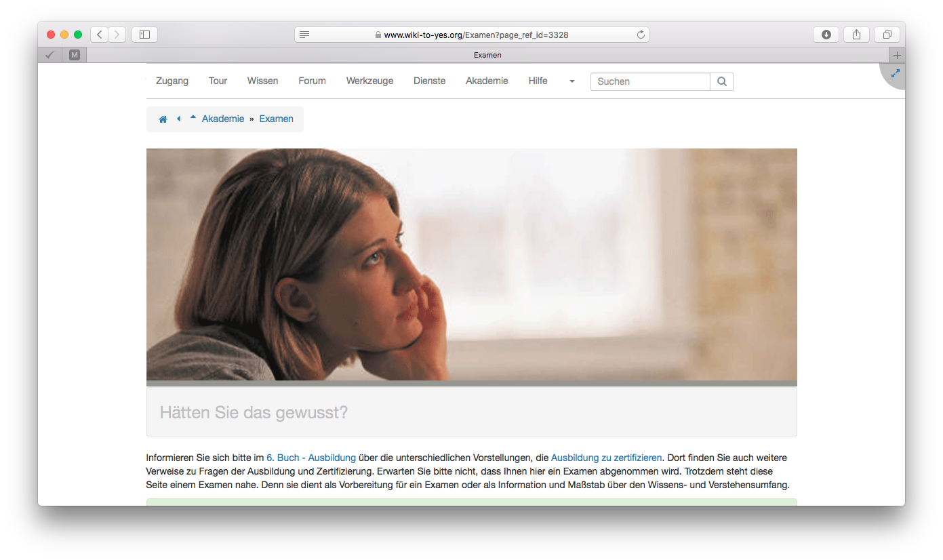
Task: Expand the navigation dropdown caret after Hilfe
Action: pyautogui.click(x=571, y=81)
